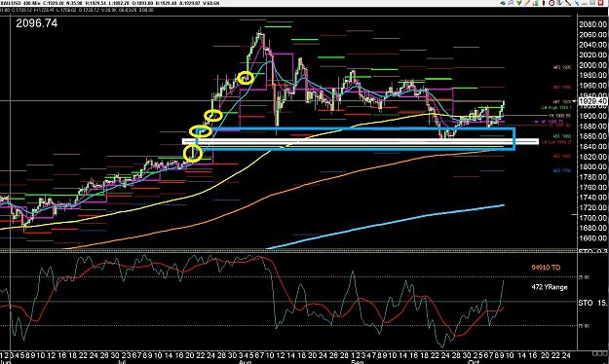
Task: Select the magnifier zoom icon in the toolbar
Action: click(511, 3)
